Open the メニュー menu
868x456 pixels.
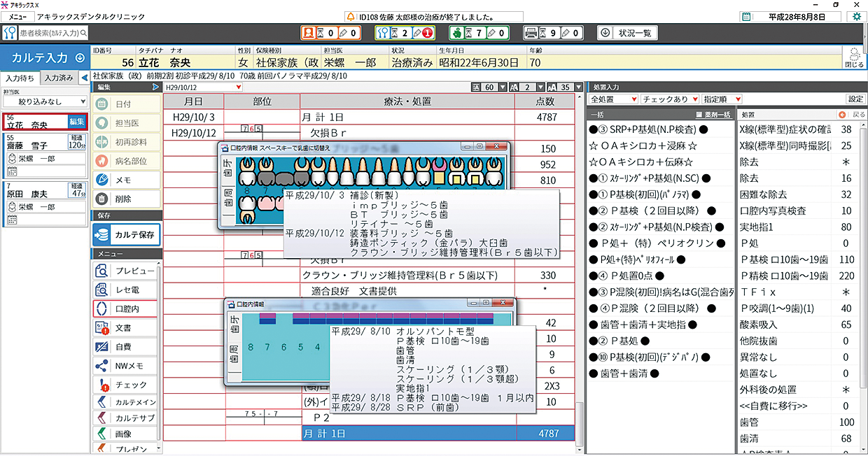(x=17, y=16)
